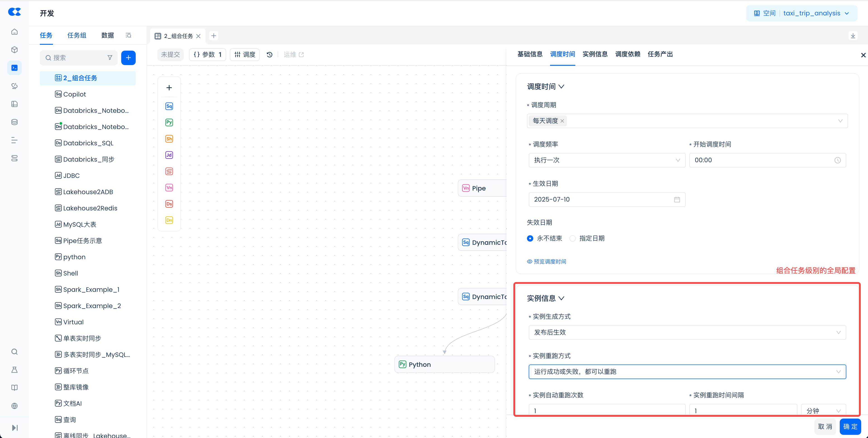The height and width of the screenshot is (438, 868).
Task: Switch to the 调度依赖 tab
Action: (x=627, y=54)
